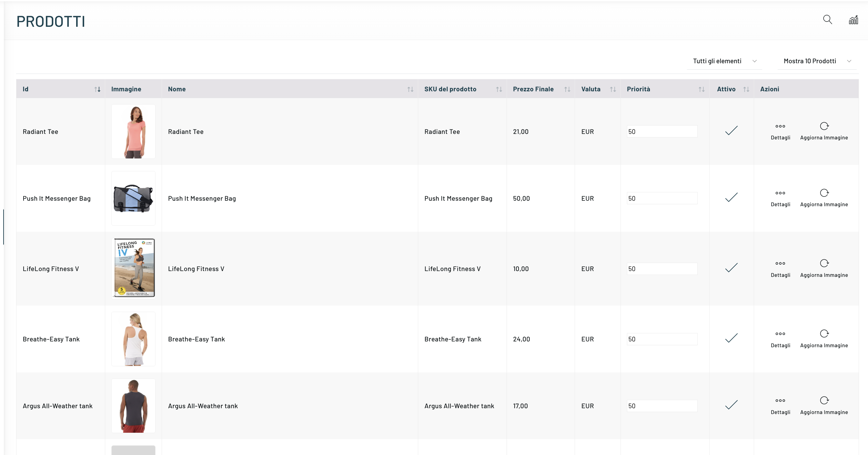Click the Priorità column header
The width and height of the screenshot is (868, 455).
click(638, 89)
